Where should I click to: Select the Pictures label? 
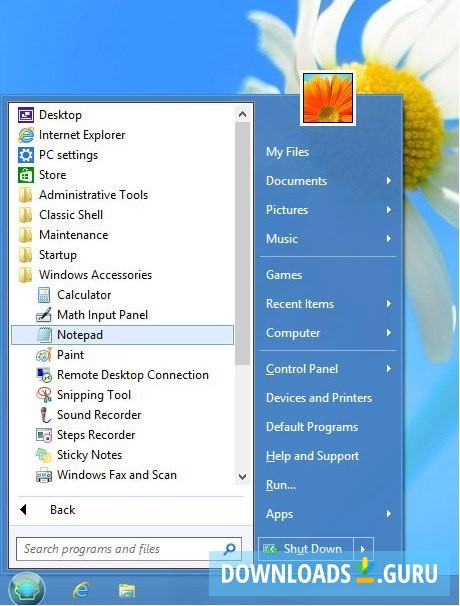[287, 209]
